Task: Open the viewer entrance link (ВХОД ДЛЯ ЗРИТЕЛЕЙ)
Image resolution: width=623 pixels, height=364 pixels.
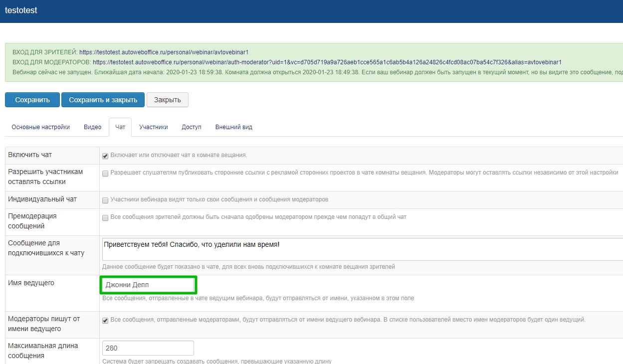Action: tap(164, 52)
